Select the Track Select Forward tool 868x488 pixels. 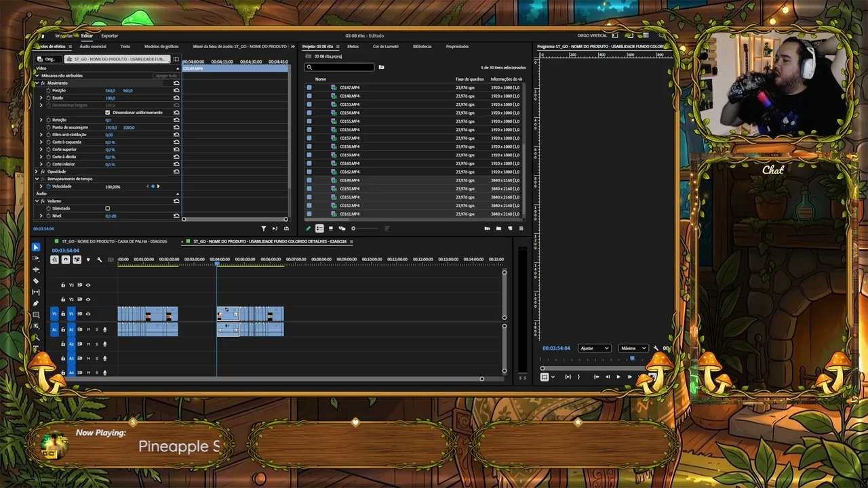point(36,259)
